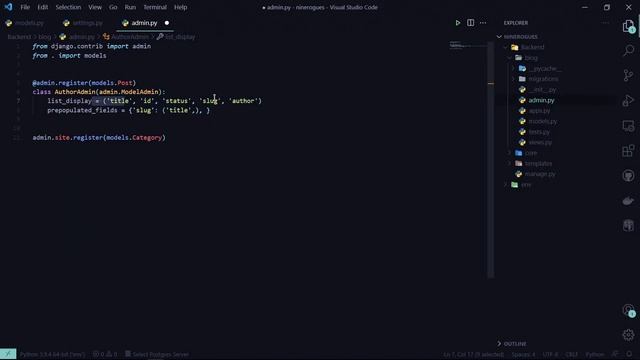Expand the env folder

pos(526,185)
